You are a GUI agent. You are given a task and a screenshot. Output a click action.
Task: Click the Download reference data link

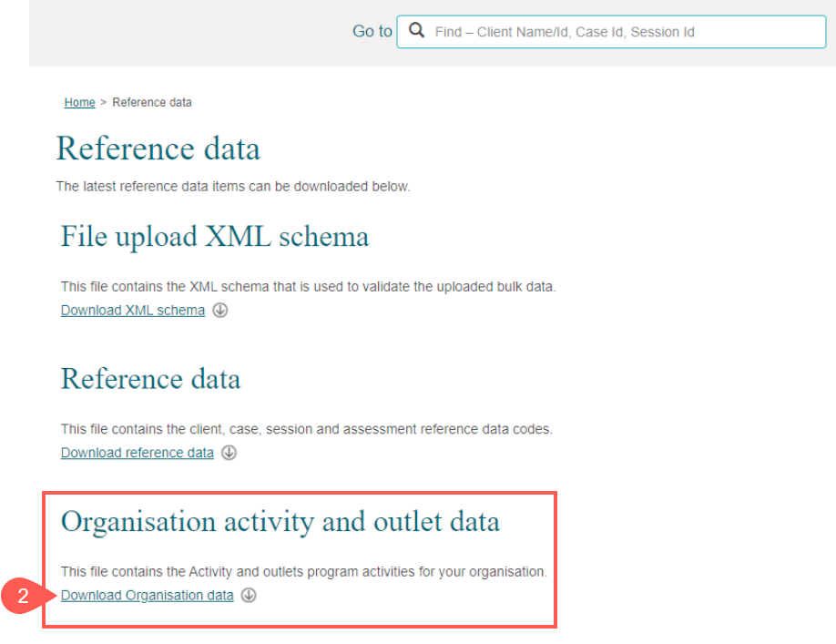click(x=138, y=453)
